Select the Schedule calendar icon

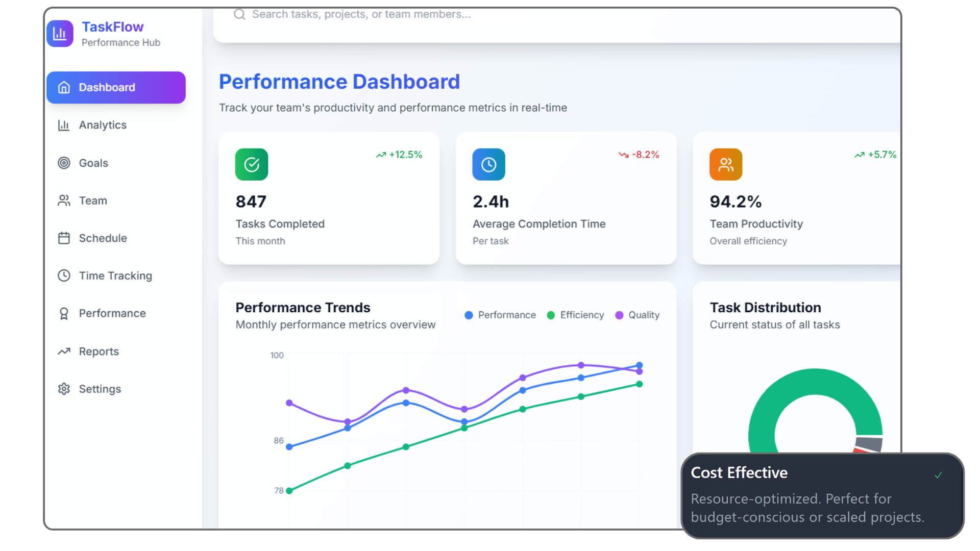pyautogui.click(x=64, y=238)
